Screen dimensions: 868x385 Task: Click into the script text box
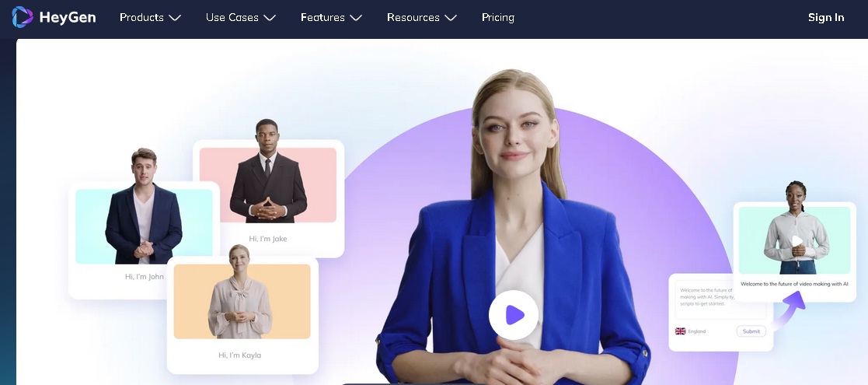tap(720, 299)
